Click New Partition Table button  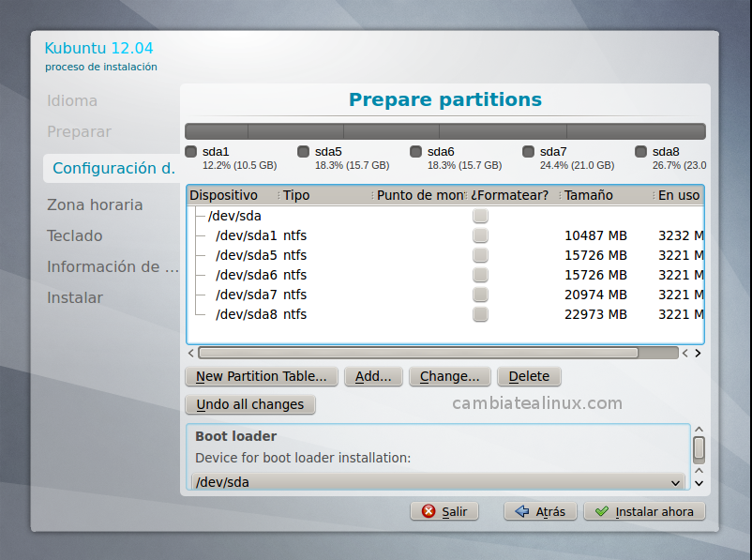262,376
